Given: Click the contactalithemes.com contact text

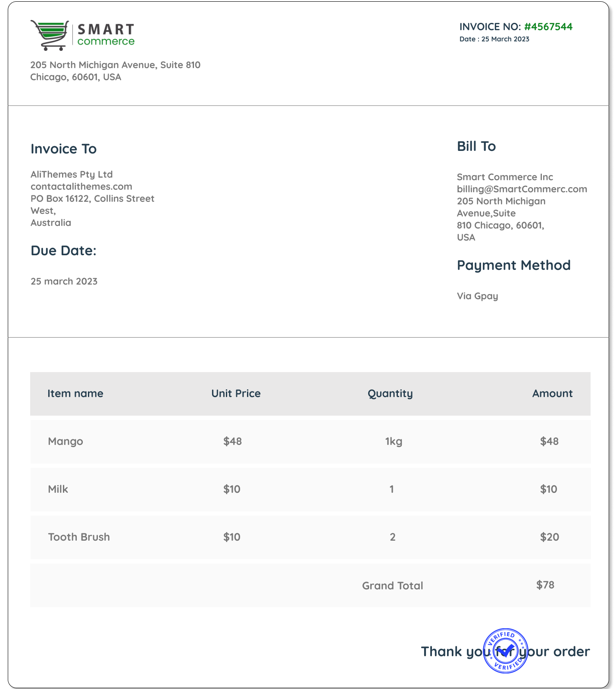Looking at the screenshot, I should click(81, 186).
